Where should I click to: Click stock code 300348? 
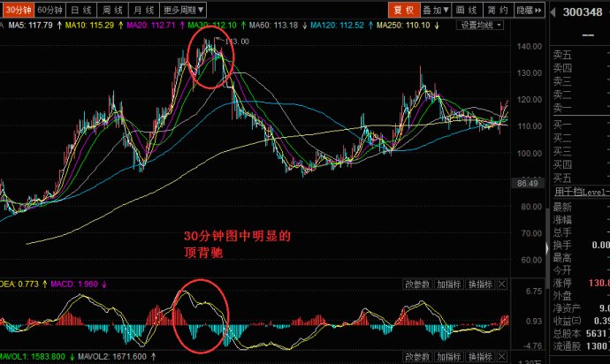[x=583, y=12]
